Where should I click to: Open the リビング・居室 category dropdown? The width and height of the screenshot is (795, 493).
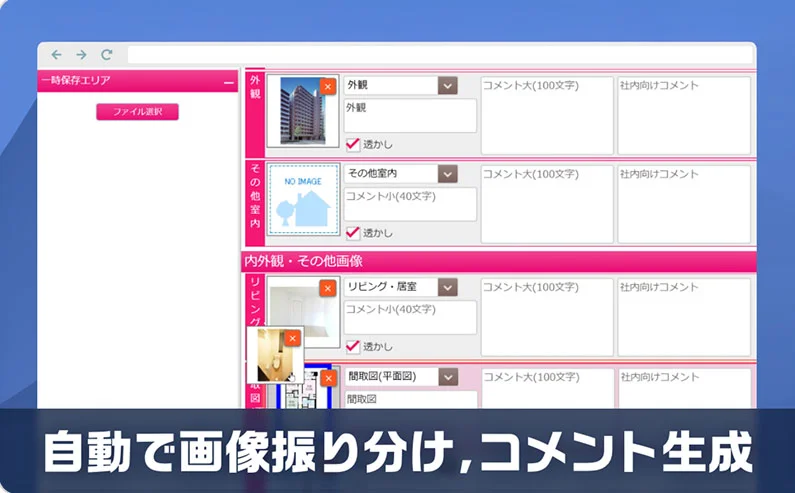[448, 288]
